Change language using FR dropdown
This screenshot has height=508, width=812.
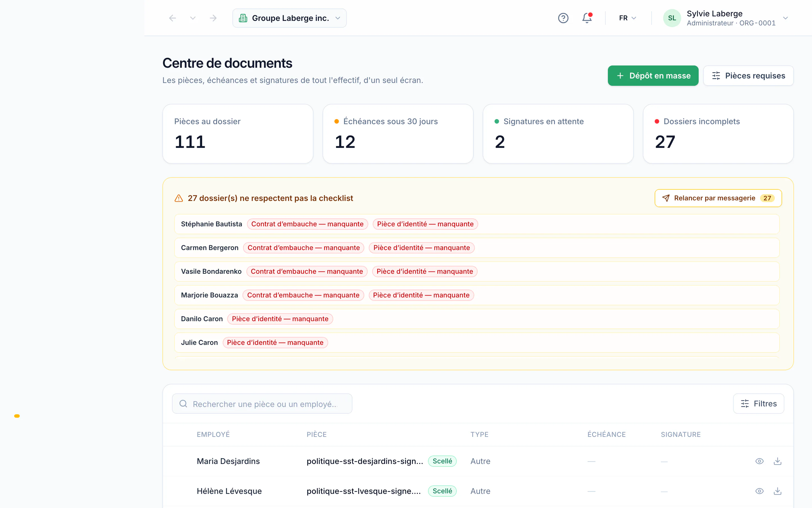pos(627,18)
